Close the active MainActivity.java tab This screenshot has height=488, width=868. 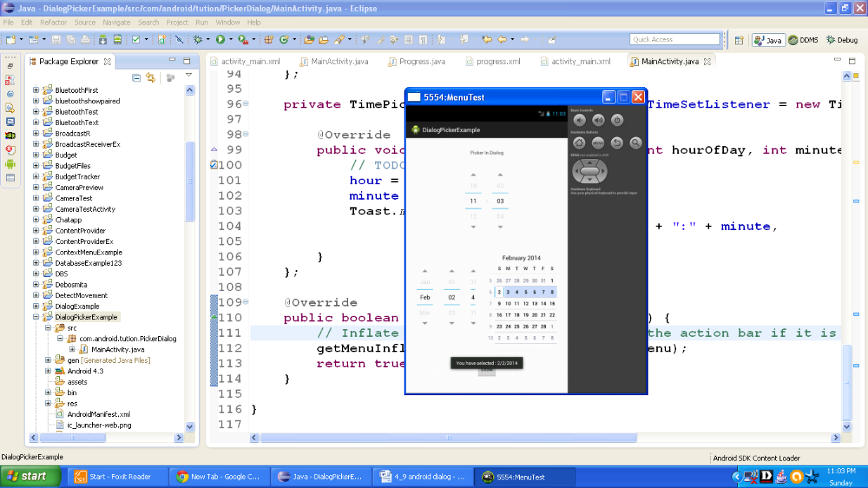708,61
